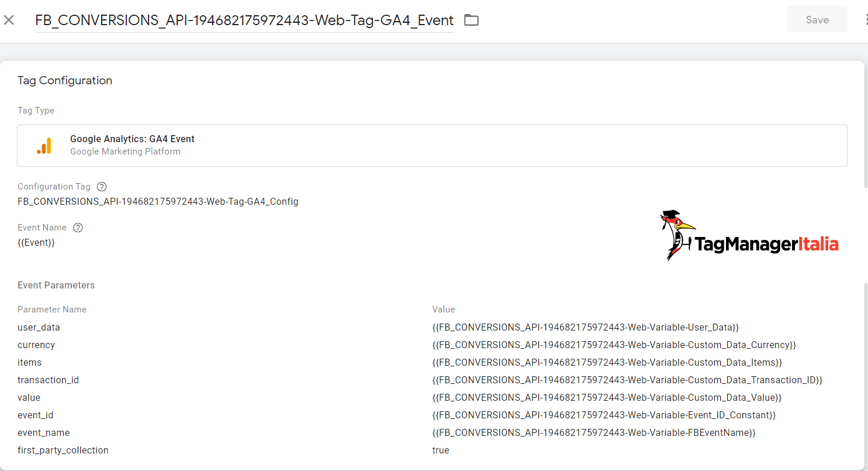
Task: Close the tag editor with the X icon
Action: point(9,20)
